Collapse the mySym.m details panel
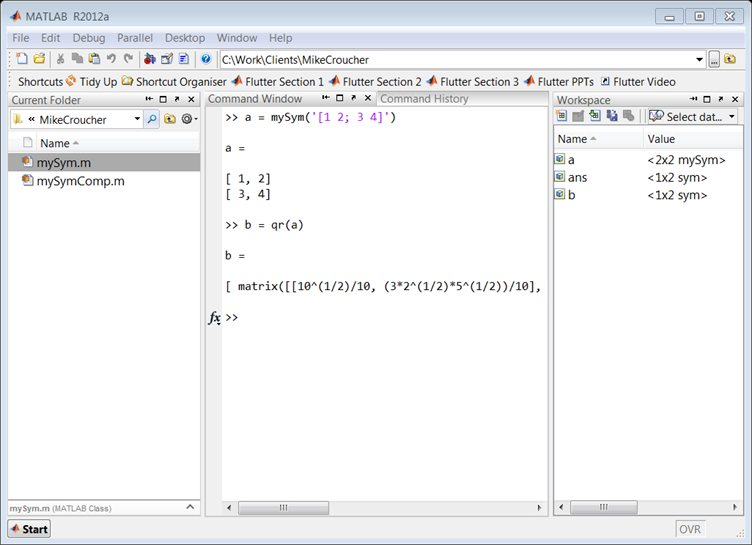 click(x=192, y=507)
